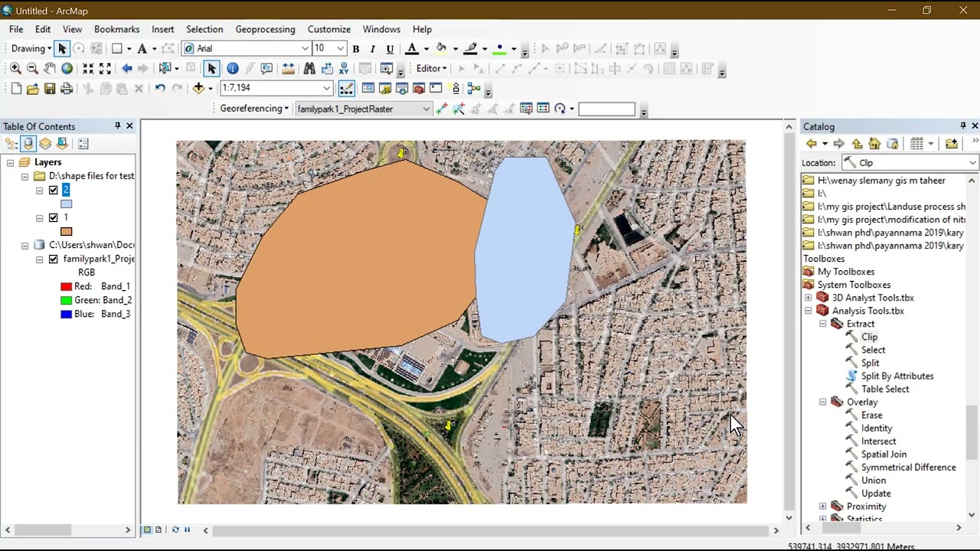This screenshot has height=551, width=980.
Task: Select the georeferencing Rotate tool
Action: tap(560, 109)
